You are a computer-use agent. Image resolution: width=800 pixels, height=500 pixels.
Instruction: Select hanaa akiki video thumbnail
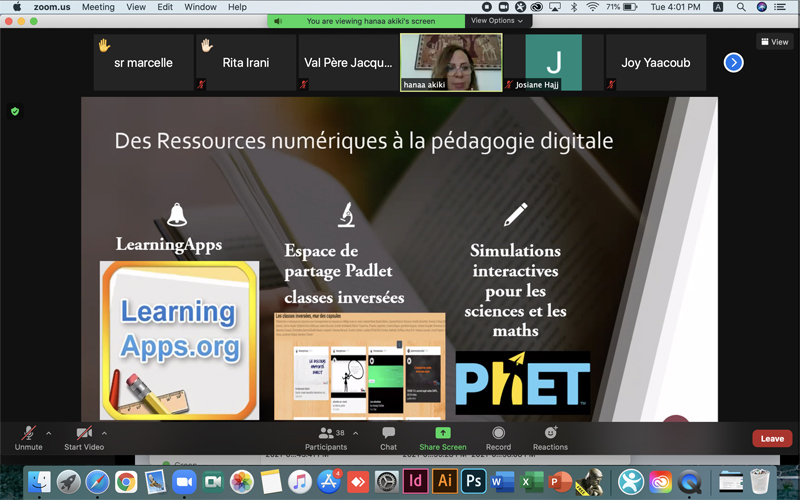pyautogui.click(x=451, y=63)
